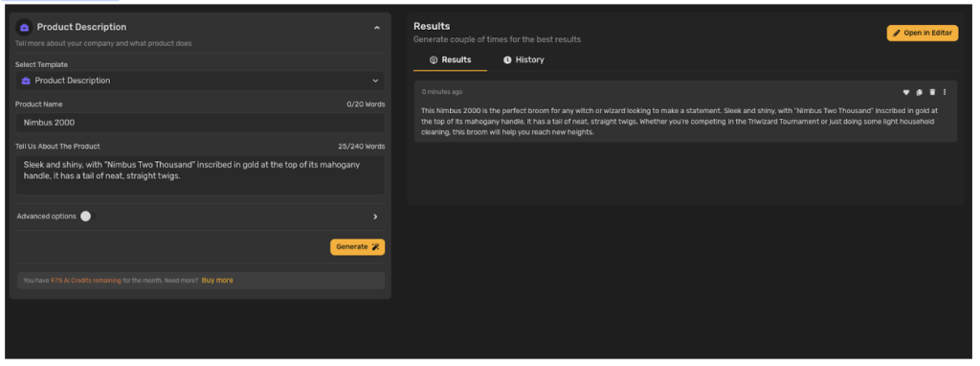
Task: Open the Select Template dropdown
Action: (x=200, y=80)
